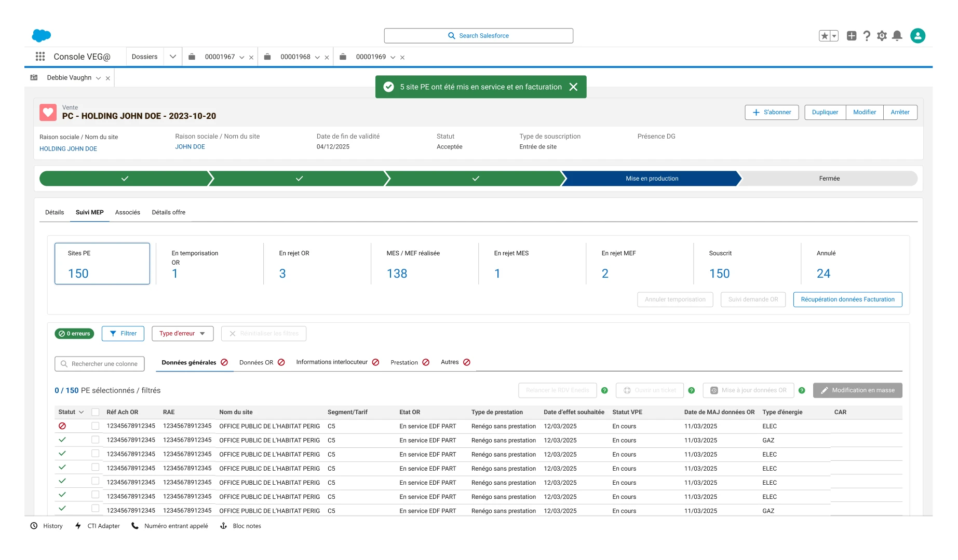
Task: Open dropdown chevron of tab 00001967
Action: coord(242,58)
